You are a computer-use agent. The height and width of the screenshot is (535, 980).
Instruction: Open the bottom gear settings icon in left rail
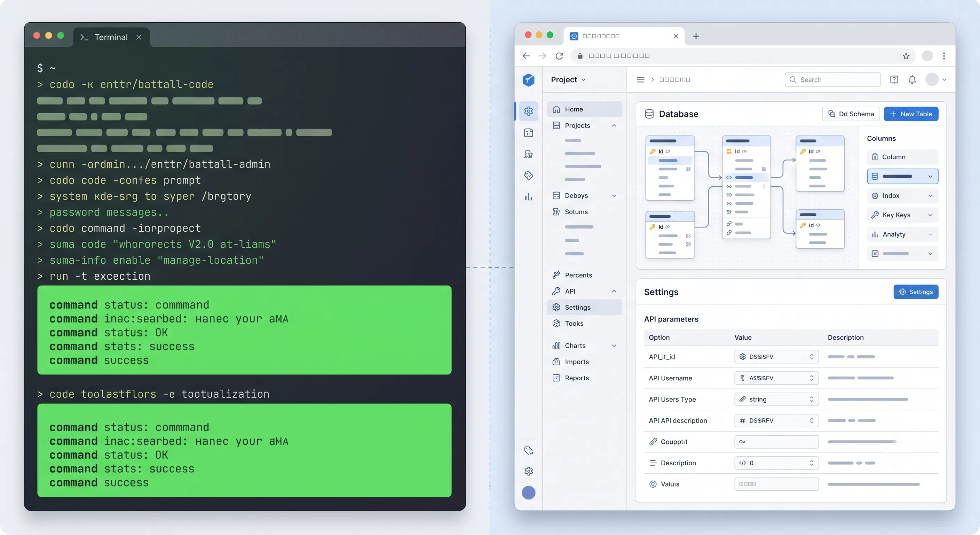tap(528, 471)
